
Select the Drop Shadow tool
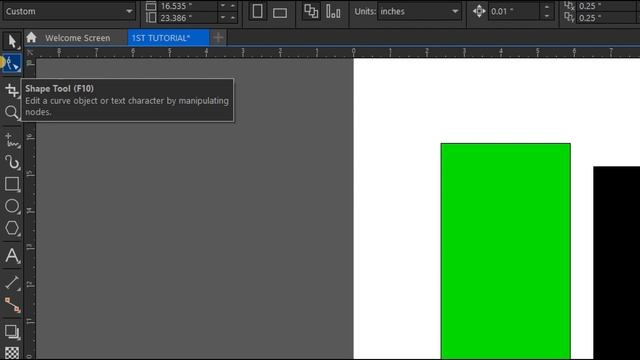pyautogui.click(x=11, y=331)
